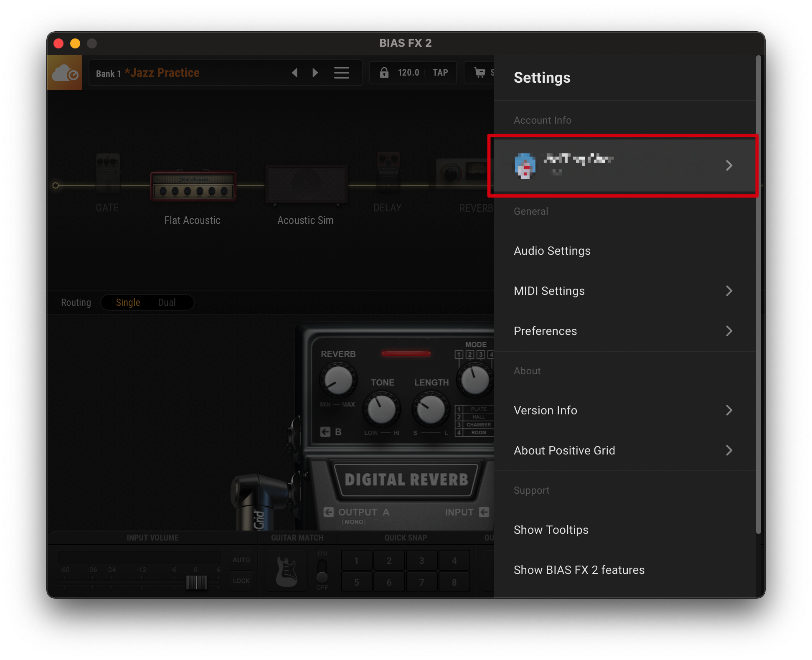Screen dimensions: 812x660
Task: Click the Length knob on reverb
Action: click(x=431, y=409)
